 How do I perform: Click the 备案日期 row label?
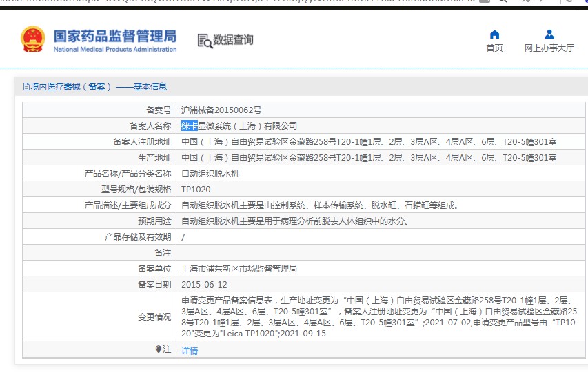coord(154,285)
